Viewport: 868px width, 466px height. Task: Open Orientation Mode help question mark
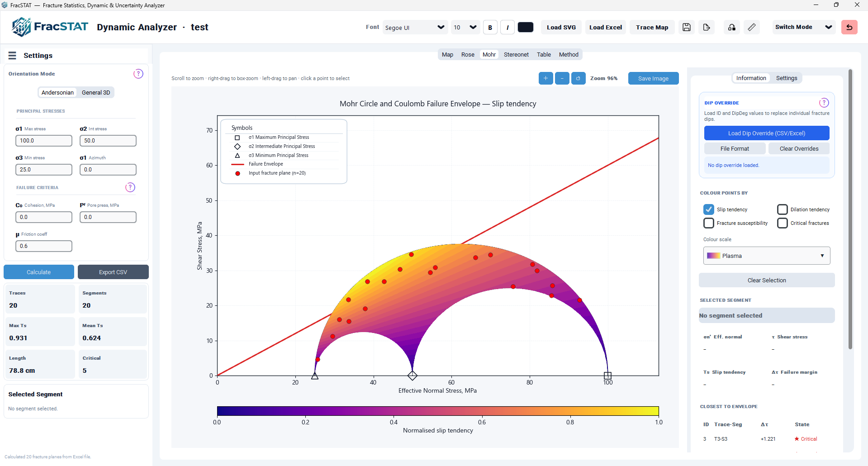point(138,74)
